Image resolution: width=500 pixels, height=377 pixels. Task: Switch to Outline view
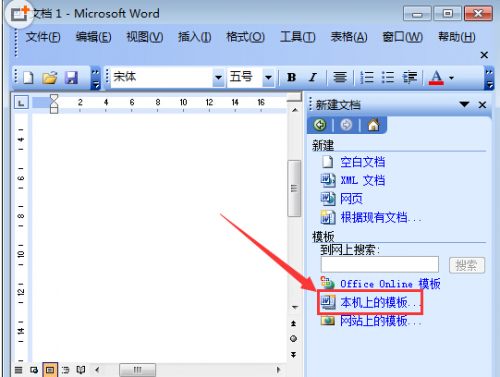pyautogui.click(x=65, y=370)
